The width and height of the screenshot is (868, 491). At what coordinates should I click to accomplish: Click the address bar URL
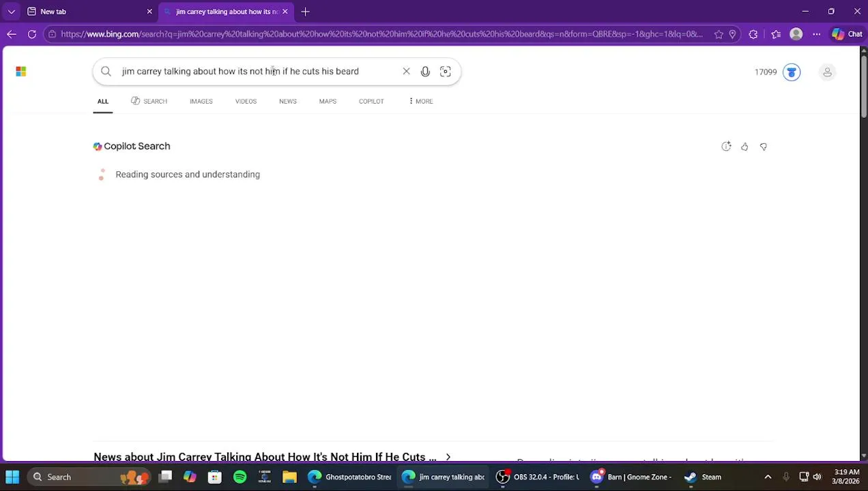point(382,34)
